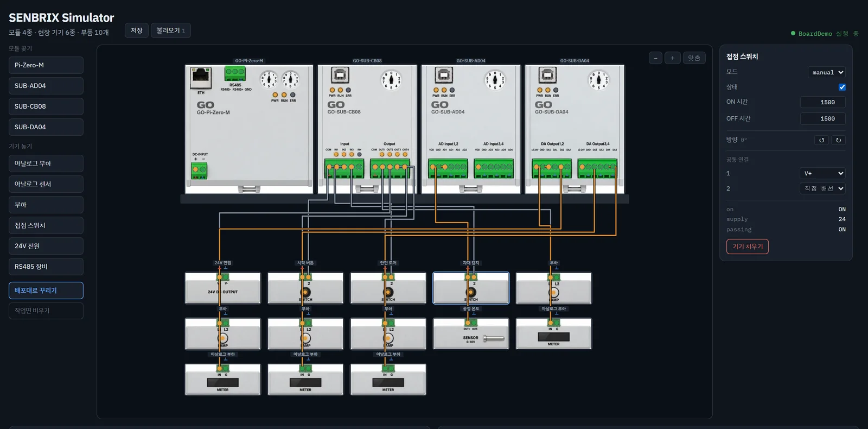Click the 배포대로 꾸리기 button
The image size is (868, 429).
click(46, 291)
